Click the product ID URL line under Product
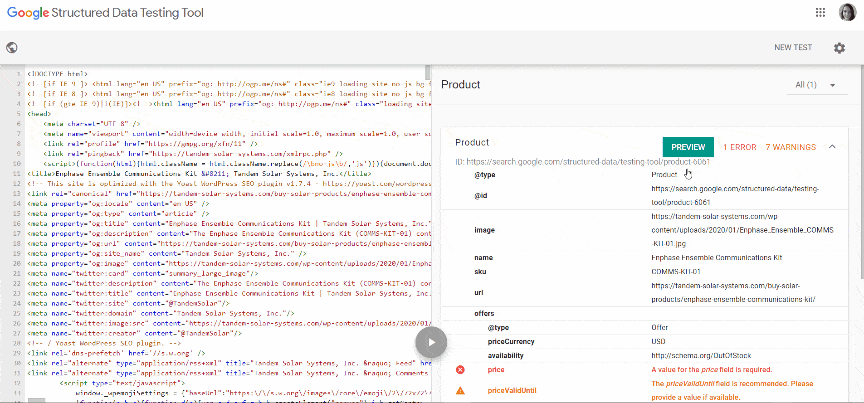The width and height of the screenshot is (864, 403). click(582, 162)
